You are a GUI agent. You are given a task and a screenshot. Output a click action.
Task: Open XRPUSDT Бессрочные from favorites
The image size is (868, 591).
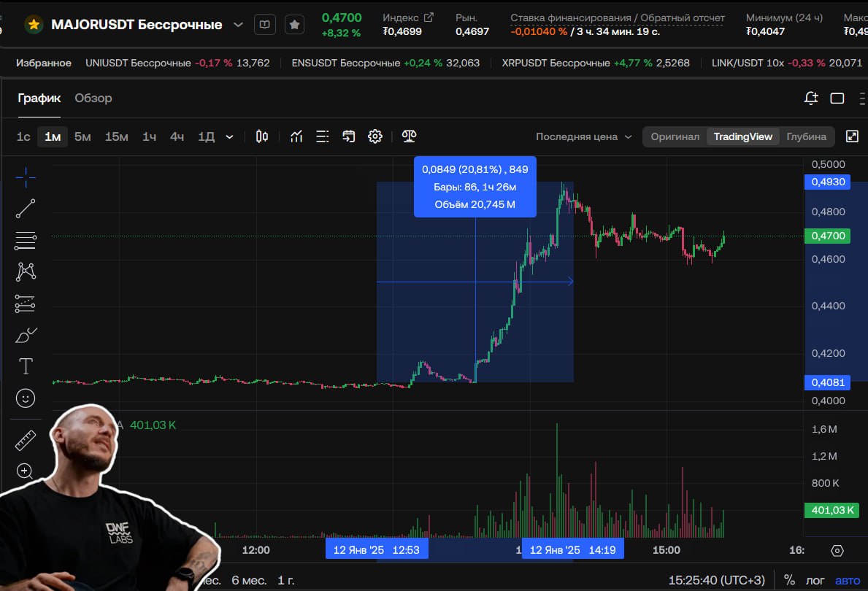point(596,63)
